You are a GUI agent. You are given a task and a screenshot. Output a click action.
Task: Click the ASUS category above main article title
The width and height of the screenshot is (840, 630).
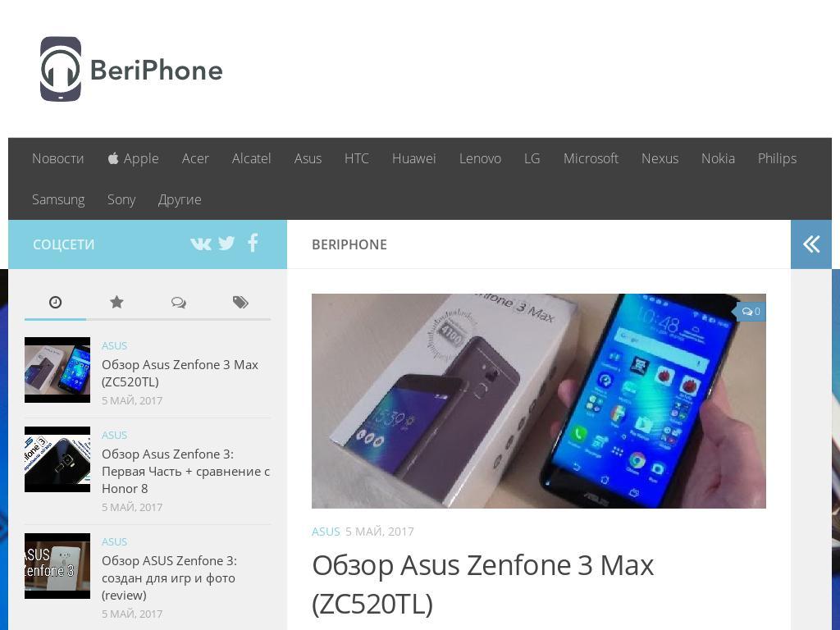(326, 532)
